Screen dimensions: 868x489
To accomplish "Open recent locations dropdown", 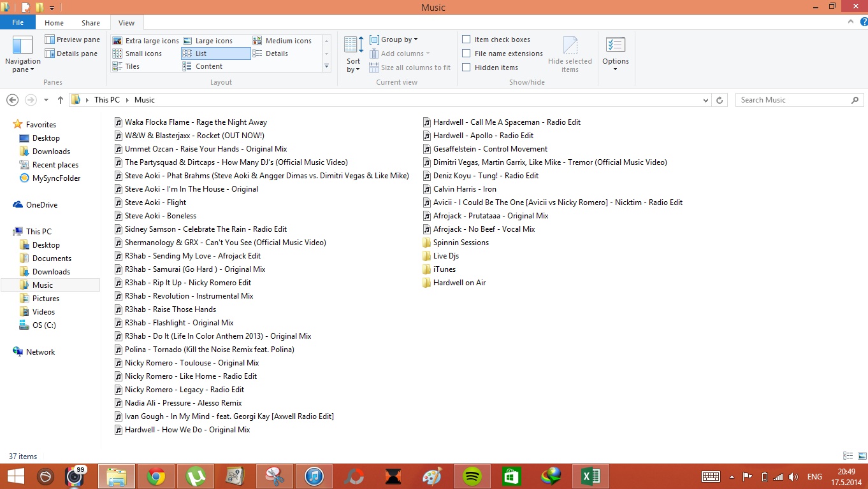I will (46, 100).
